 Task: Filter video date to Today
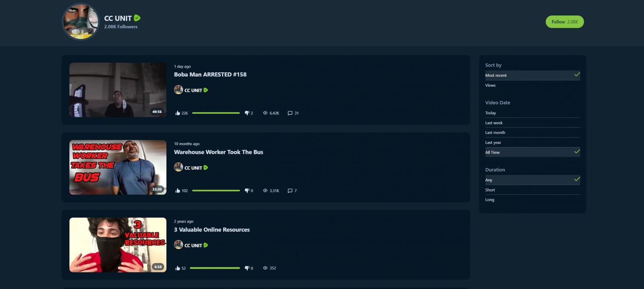click(x=490, y=113)
